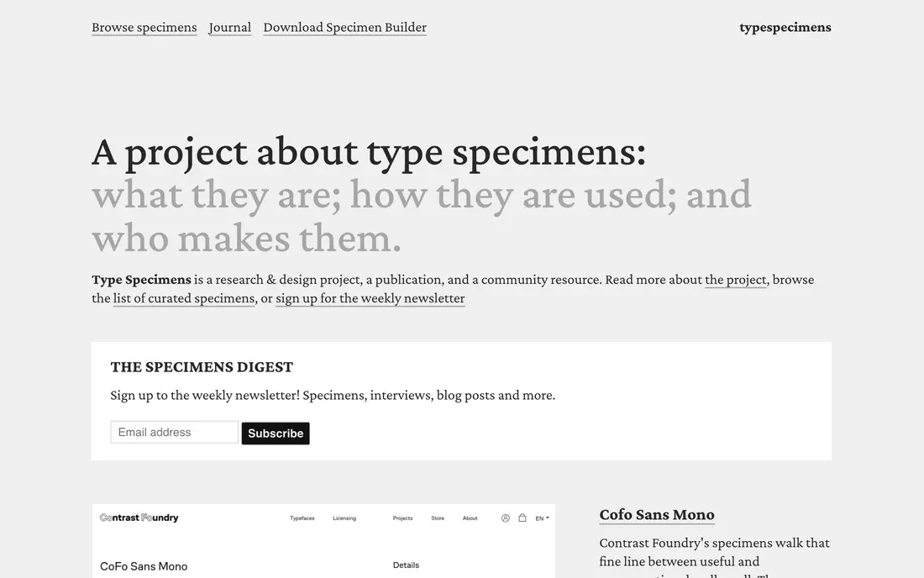Open the CoFo Sans Mono specimen thumbnail
Viewport: 924px width, 578px height.
[x=323, y=541]
